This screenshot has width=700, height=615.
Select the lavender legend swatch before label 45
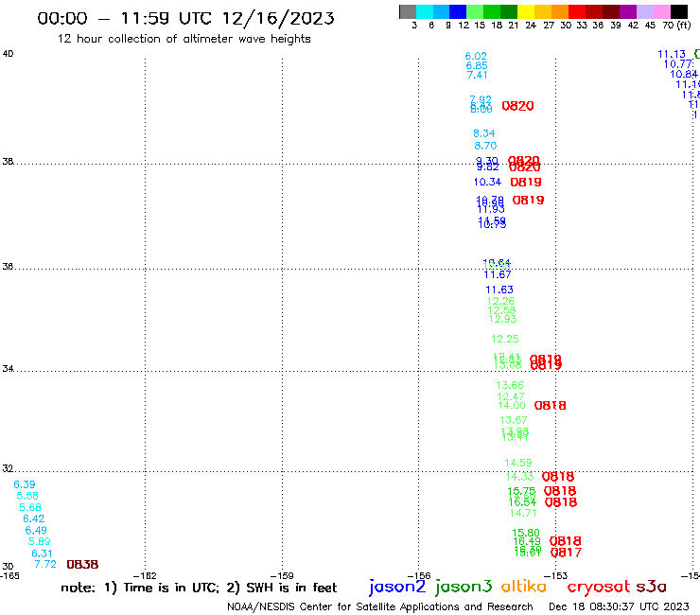644,11
